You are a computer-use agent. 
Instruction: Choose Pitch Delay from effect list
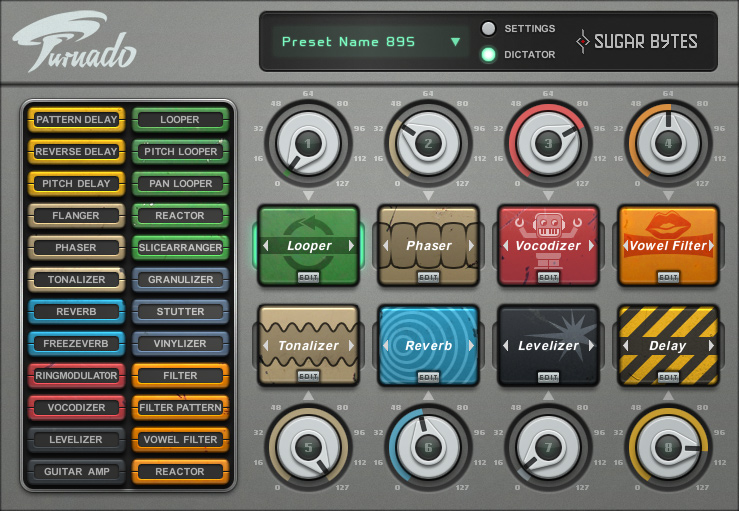pyautogui.click(x=76, y=183)
